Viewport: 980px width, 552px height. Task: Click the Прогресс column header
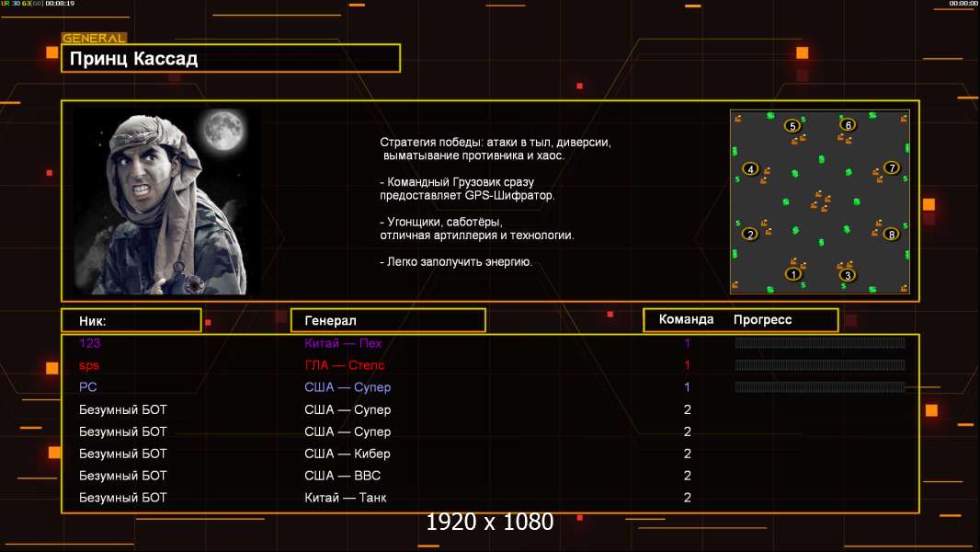(762, 319)
